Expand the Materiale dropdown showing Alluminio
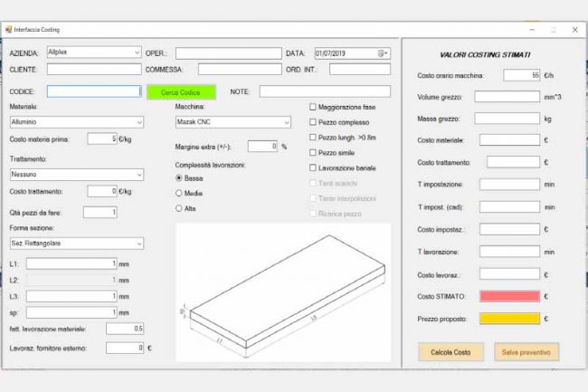588x392 pixels. [77, 122]
